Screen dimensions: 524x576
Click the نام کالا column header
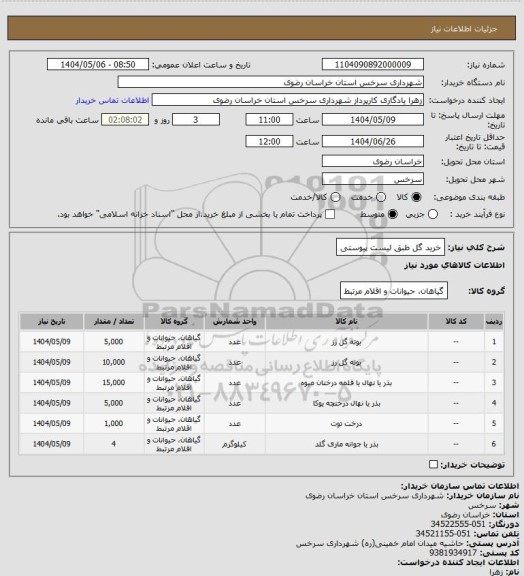346,321
